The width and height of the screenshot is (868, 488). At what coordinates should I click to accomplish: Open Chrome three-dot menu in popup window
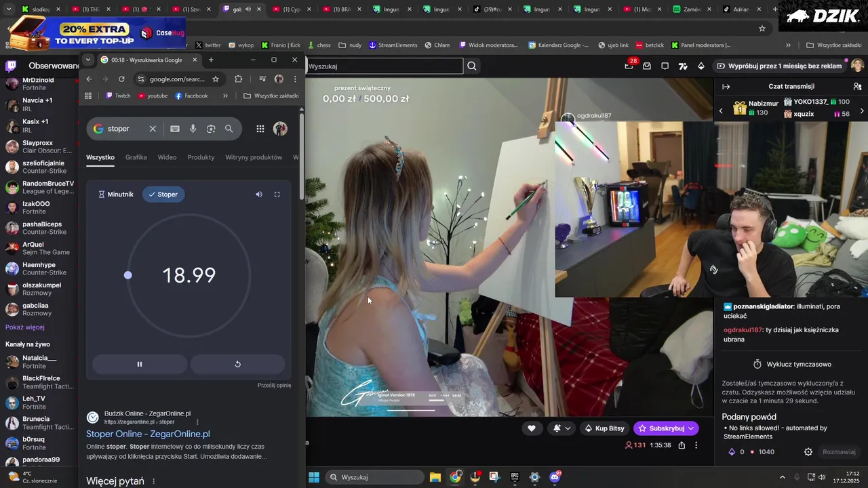point(294,79)
